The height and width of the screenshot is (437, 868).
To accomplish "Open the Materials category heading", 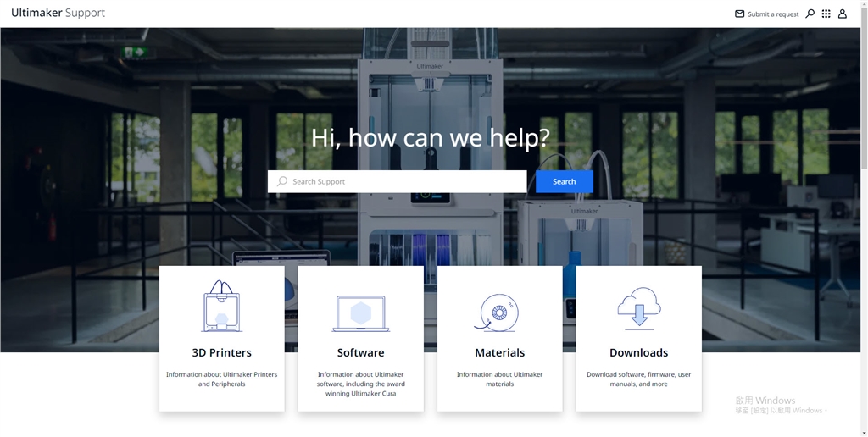I will click(x=499, y=352).
